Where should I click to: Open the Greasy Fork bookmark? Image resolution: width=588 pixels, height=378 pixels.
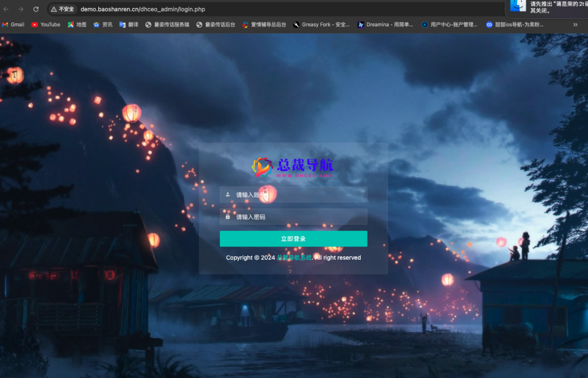[x=322, y=24]
